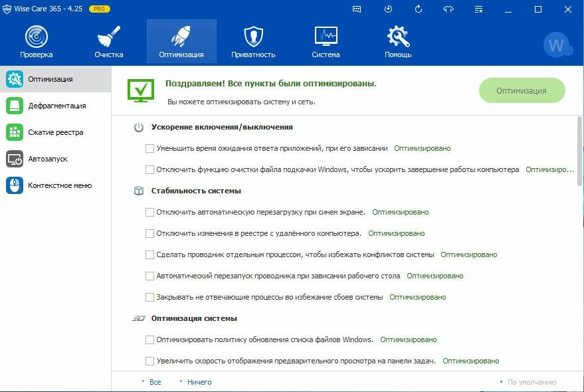Click the speed icon beside Оптимизация системы
Viewport: 584px width, 392px height.
click(x=139, y=318)
